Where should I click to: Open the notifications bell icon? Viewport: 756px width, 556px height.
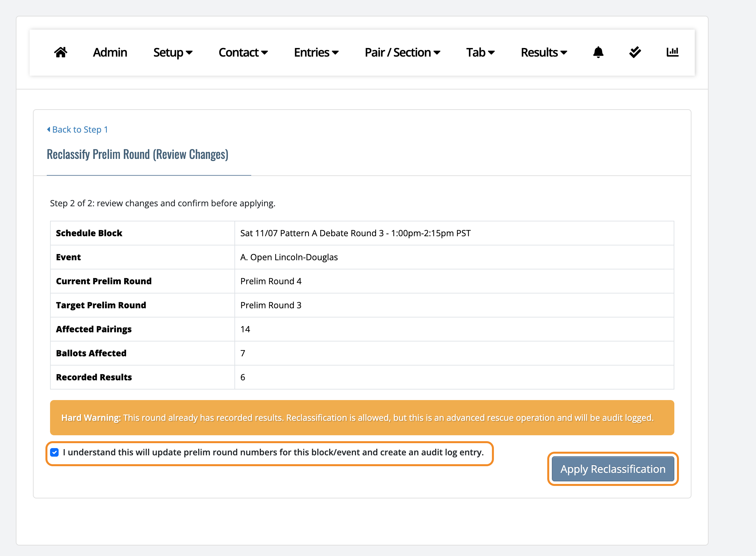[598, 52]
